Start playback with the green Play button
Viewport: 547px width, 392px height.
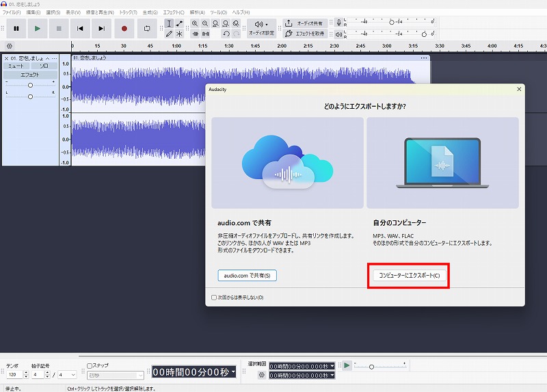[38, 29]
